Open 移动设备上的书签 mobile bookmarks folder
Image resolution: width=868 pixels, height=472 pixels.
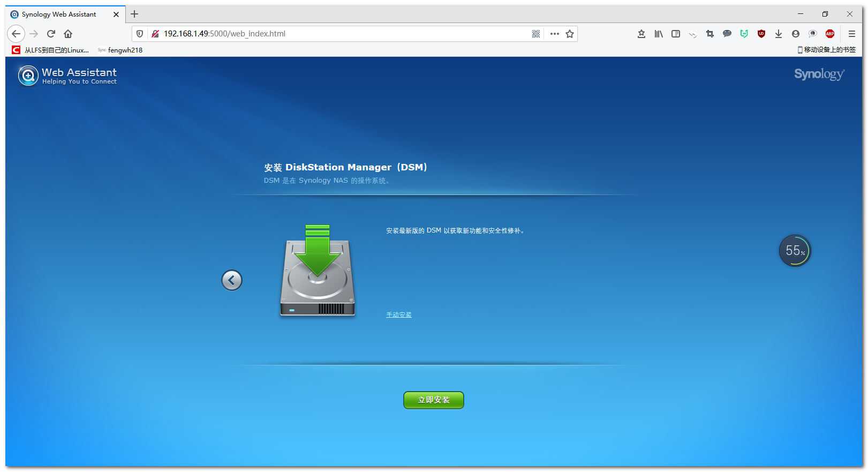pyautogui.click(x=826, y=50)
